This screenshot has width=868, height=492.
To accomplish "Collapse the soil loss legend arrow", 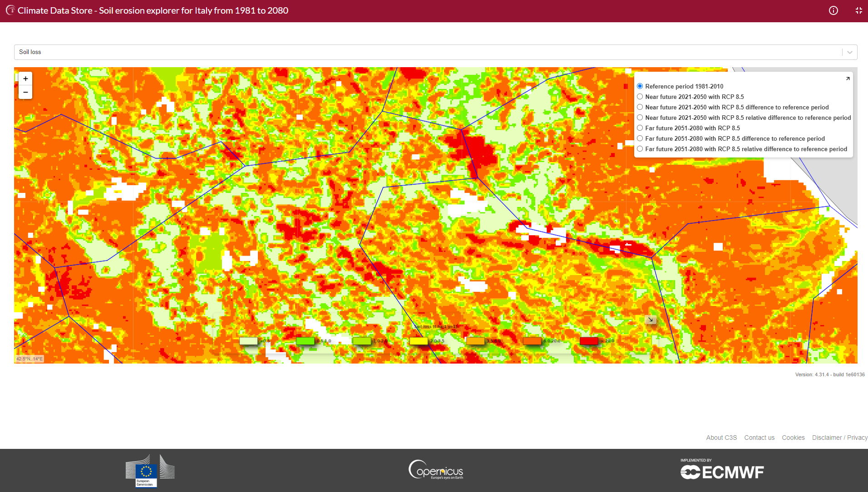I will [651, 320].
